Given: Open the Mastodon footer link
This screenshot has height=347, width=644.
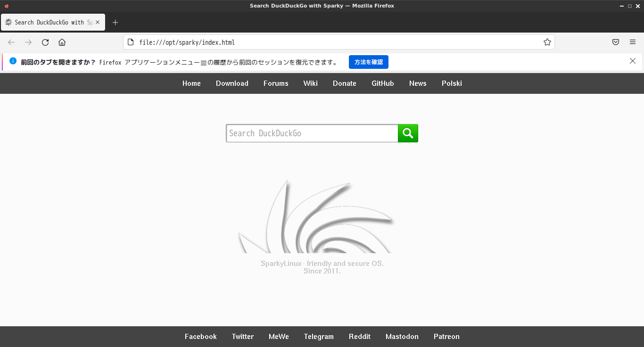Looking at the screenshot, I should click(402, 337).
